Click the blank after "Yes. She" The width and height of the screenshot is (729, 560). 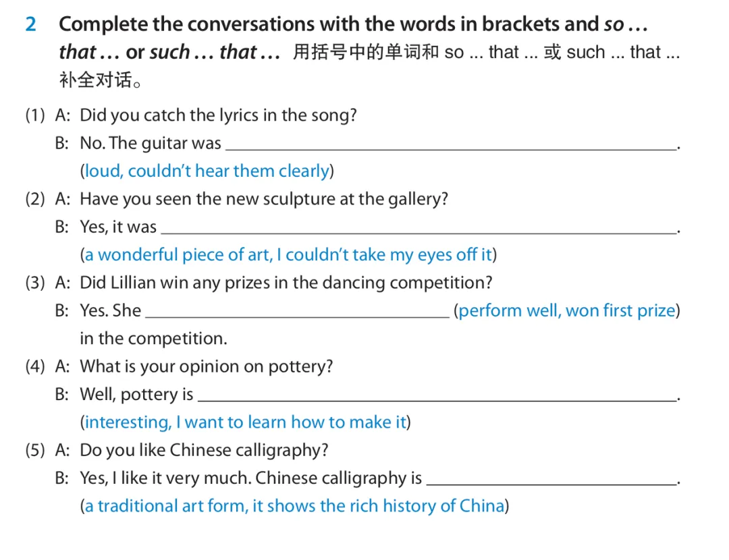click(x=298, y=312)
